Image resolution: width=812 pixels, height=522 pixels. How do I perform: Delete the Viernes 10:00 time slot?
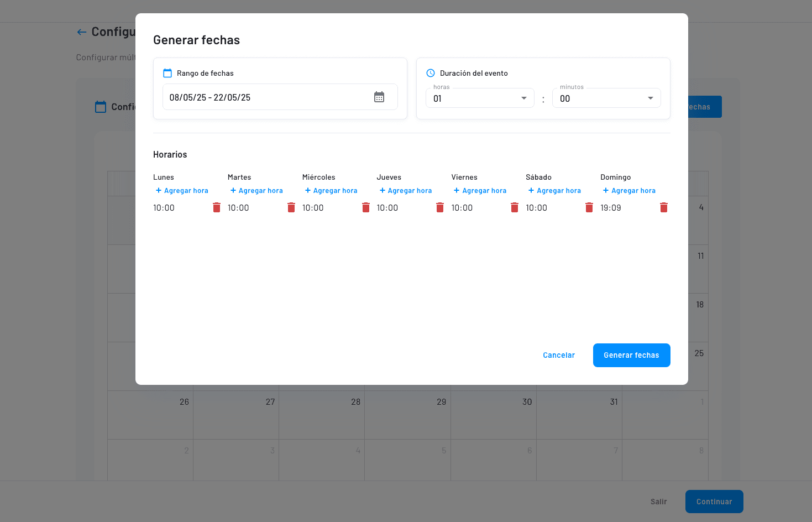[515, 207]
